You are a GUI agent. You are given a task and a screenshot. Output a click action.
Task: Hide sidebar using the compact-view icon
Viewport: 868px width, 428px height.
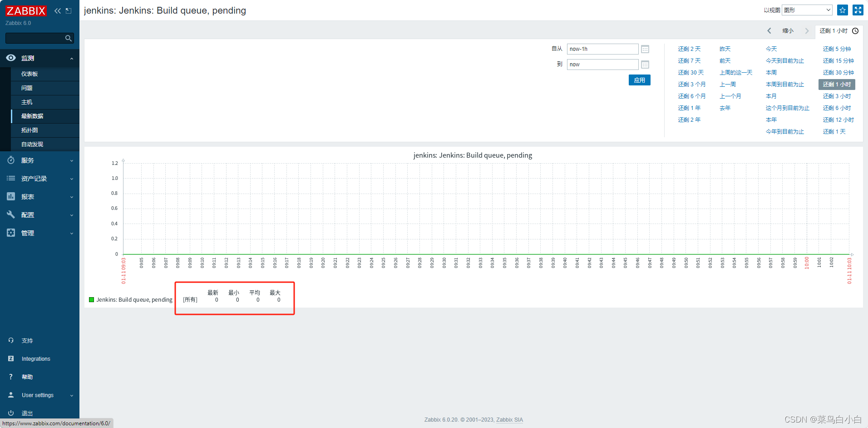[x=69, y=11]
